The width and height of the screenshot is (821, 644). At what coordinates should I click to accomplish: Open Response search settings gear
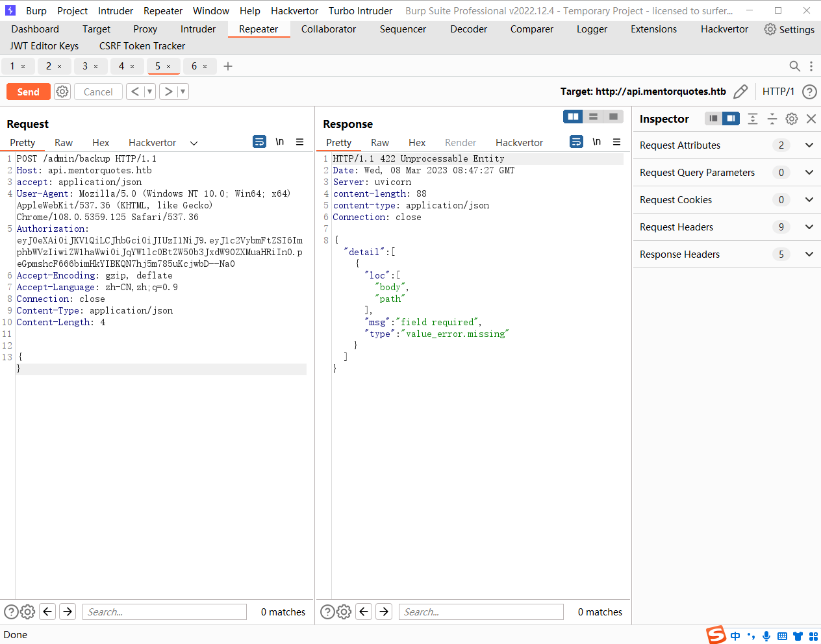click(344, 612)
